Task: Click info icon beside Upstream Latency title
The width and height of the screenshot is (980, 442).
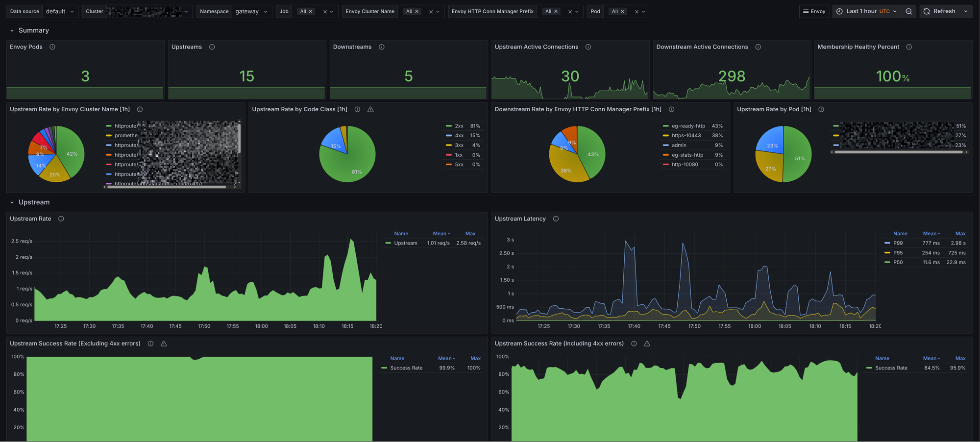Action: [556, 219]
